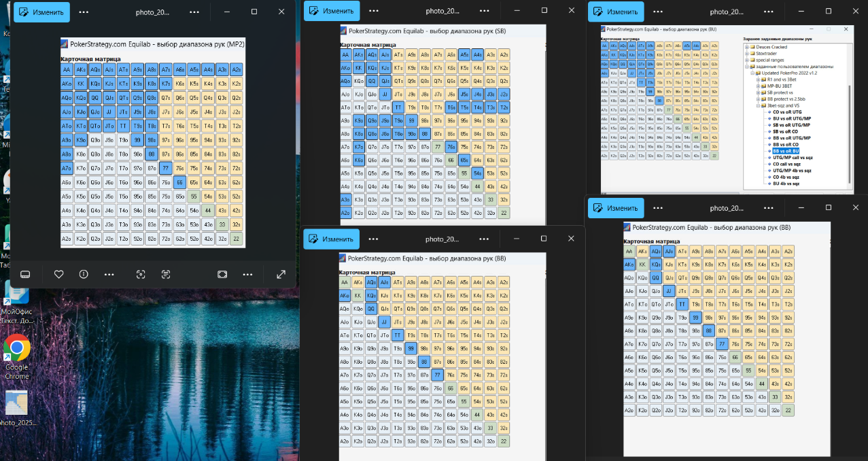Click the AA cell in MP2 matrix
This screenshot has width=868, height=461.
(x=67, y=69)
